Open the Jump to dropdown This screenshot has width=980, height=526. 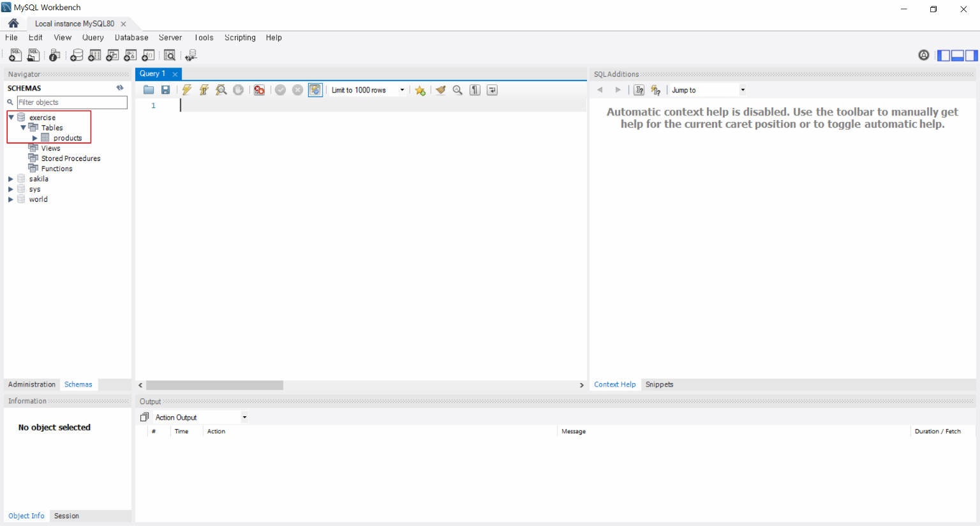pyautogui.click(x=708, y=90)
